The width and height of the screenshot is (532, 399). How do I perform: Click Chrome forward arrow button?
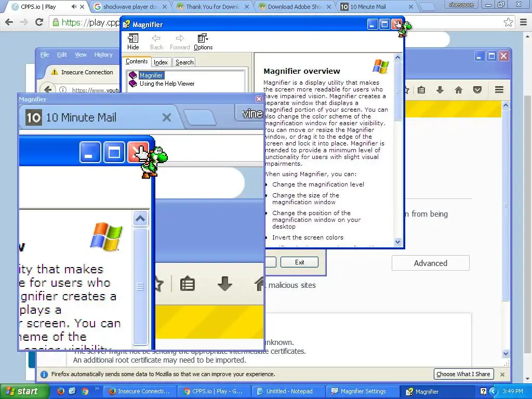(x=24, y=22)
